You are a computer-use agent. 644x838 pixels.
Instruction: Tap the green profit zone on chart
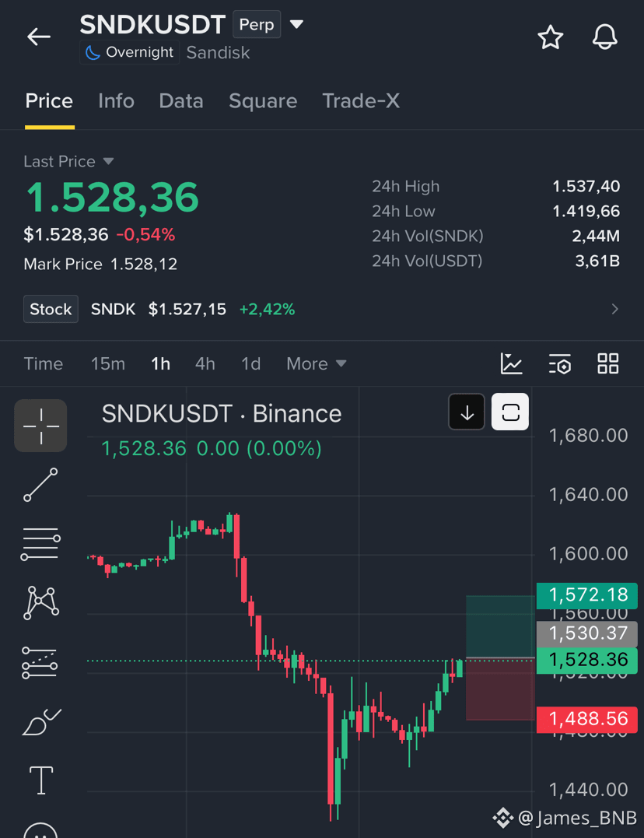point(500,626)
